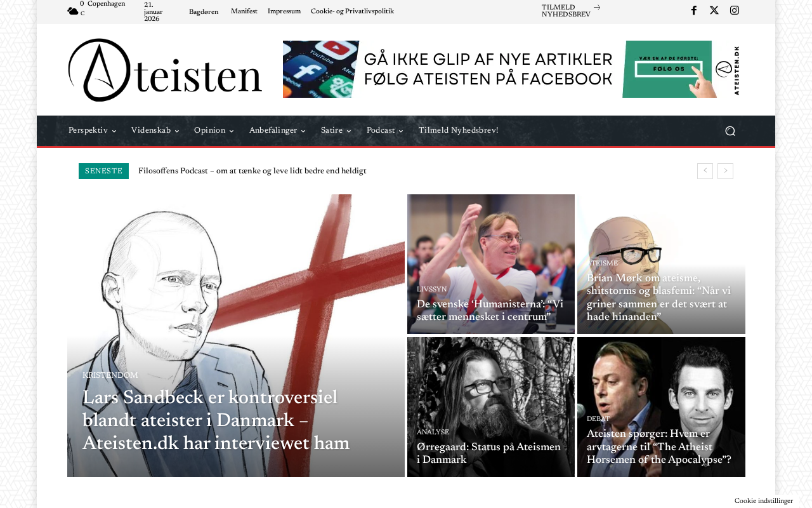Show next news ticker item
The image size is (812, 508).
[725, 171]
